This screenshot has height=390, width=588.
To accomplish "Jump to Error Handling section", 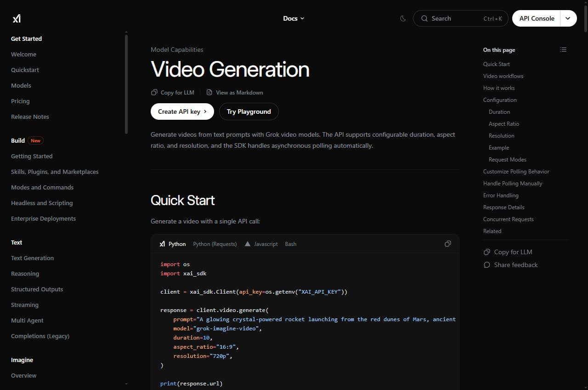I will tap(501, 195).
